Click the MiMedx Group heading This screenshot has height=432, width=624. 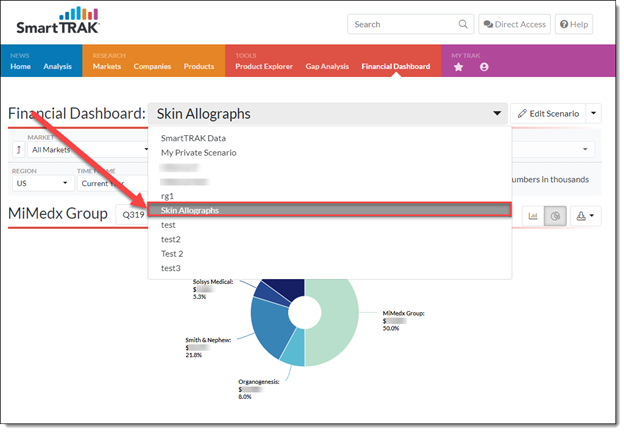point(58,214)
